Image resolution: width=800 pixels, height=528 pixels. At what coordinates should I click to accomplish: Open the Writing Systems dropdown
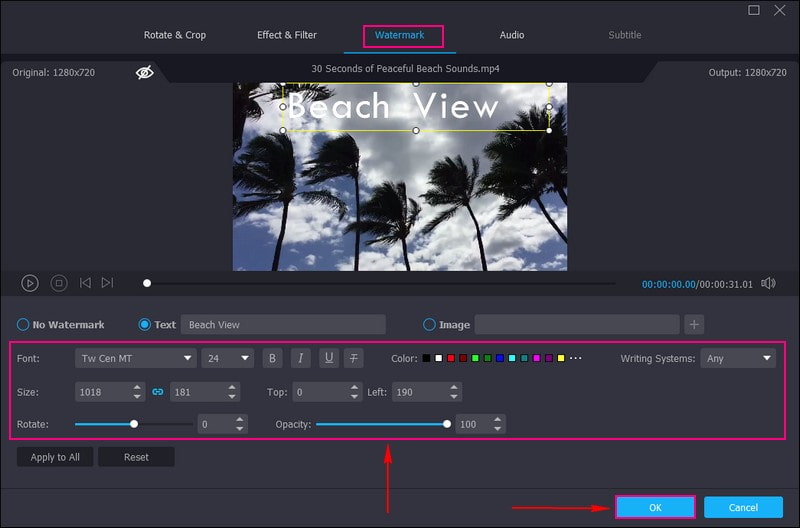[x=738, y=358]
